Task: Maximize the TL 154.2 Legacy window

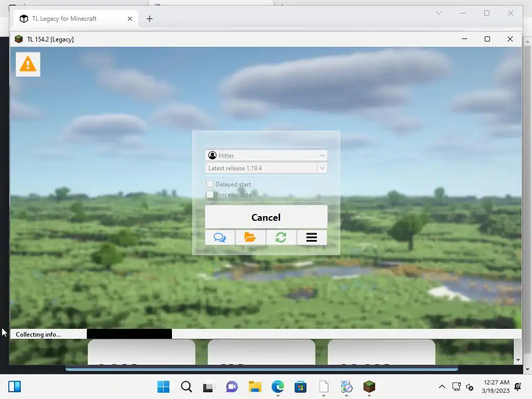Action: click(x=487, y=39)
